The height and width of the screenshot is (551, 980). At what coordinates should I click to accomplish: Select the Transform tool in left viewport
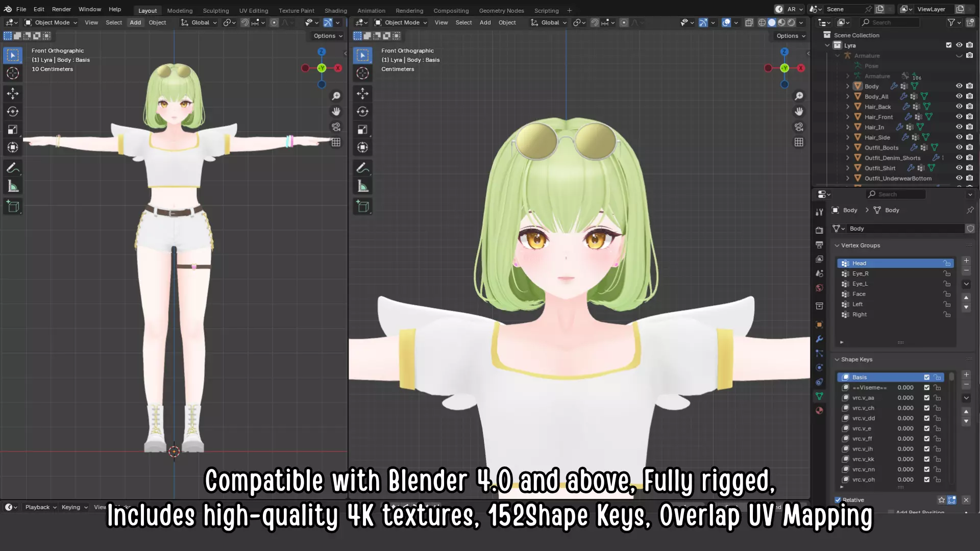pos(13,147)
